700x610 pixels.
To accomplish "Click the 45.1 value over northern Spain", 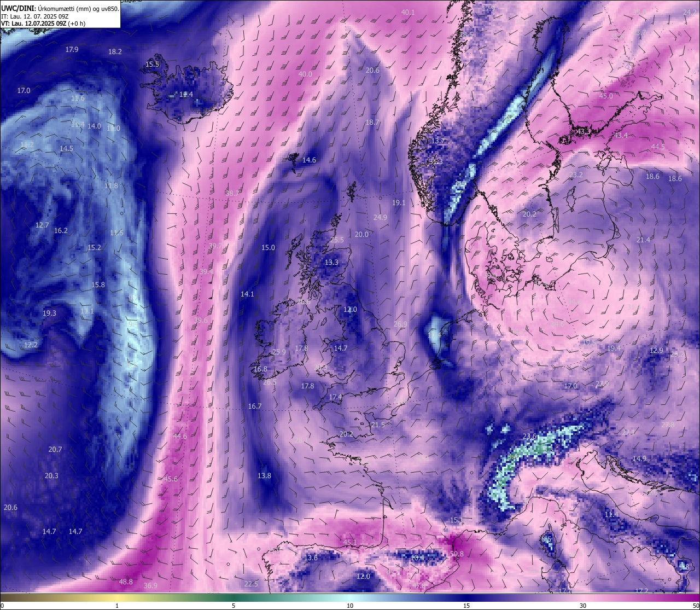I will click(350, 542).
